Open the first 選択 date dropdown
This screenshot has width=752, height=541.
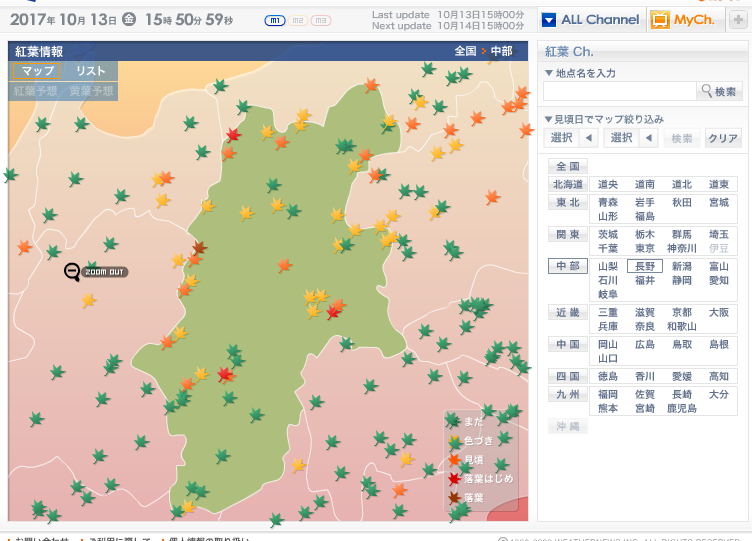[571, 138]
